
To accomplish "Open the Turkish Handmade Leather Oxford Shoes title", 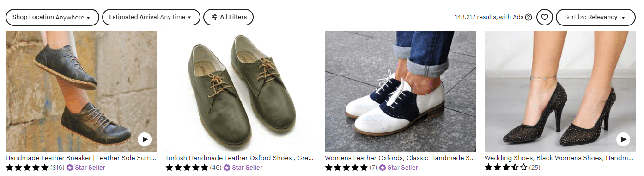I will click(239, 158).
